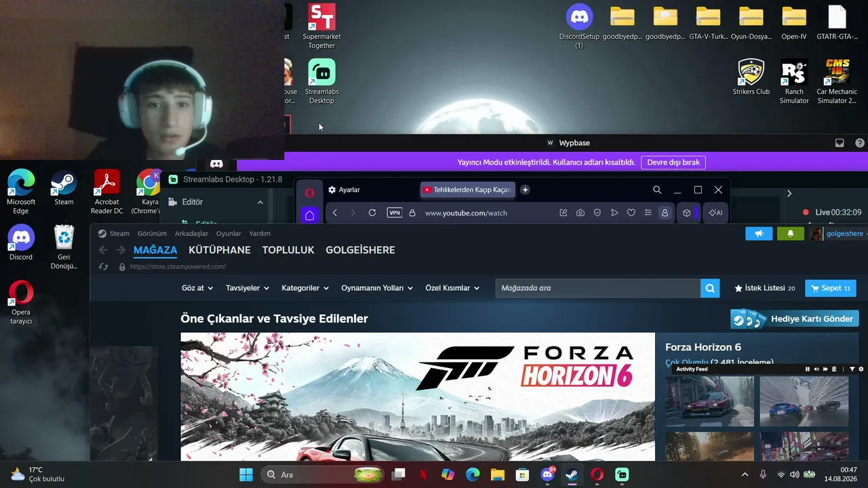This screenshot has height=488, width=868.
Task: Open the Kategoriler dropdown menu
Action: (305, 288)
